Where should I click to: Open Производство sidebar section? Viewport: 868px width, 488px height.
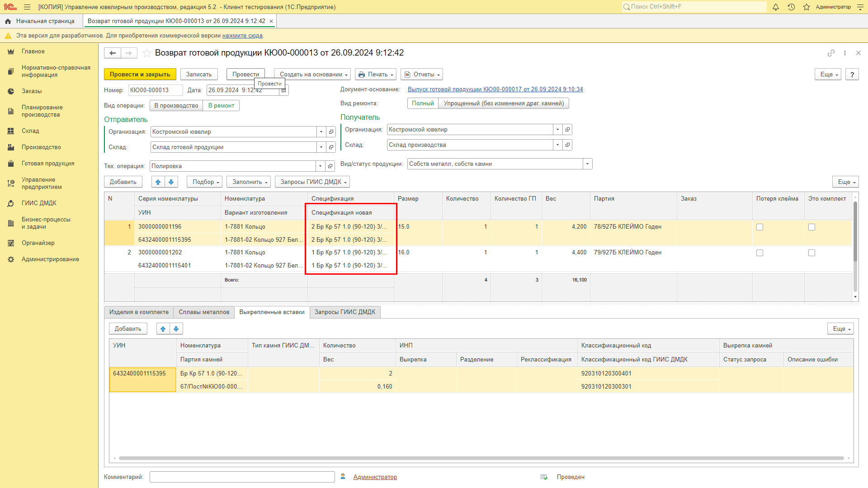[x=41, y=147]
